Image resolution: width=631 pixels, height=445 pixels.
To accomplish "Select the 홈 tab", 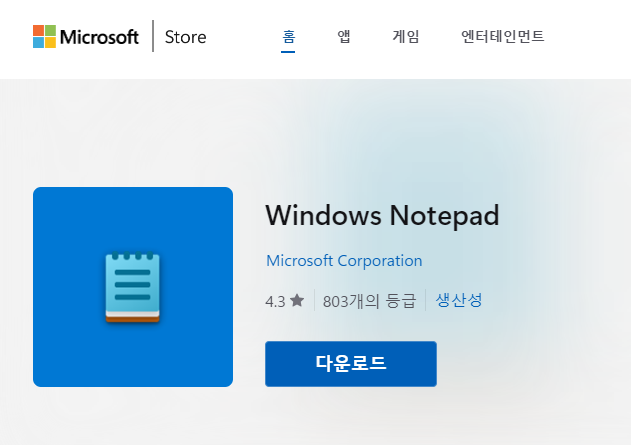I will tap(288, 37).
